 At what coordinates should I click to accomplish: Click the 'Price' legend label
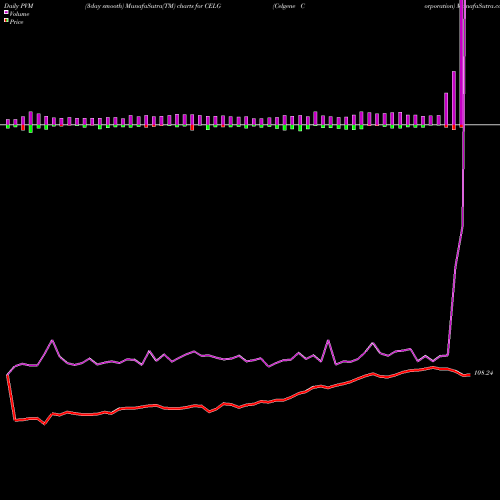(x=16, y=22)
